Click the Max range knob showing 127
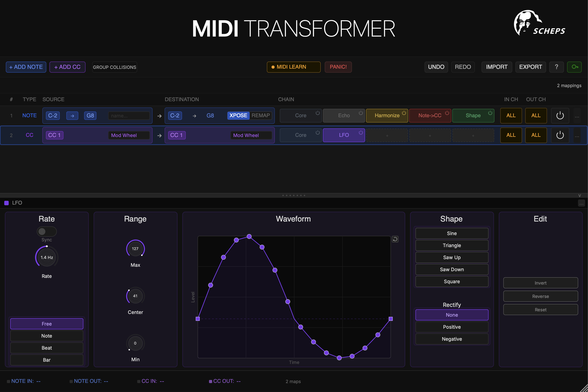 [x=135, y=248]
